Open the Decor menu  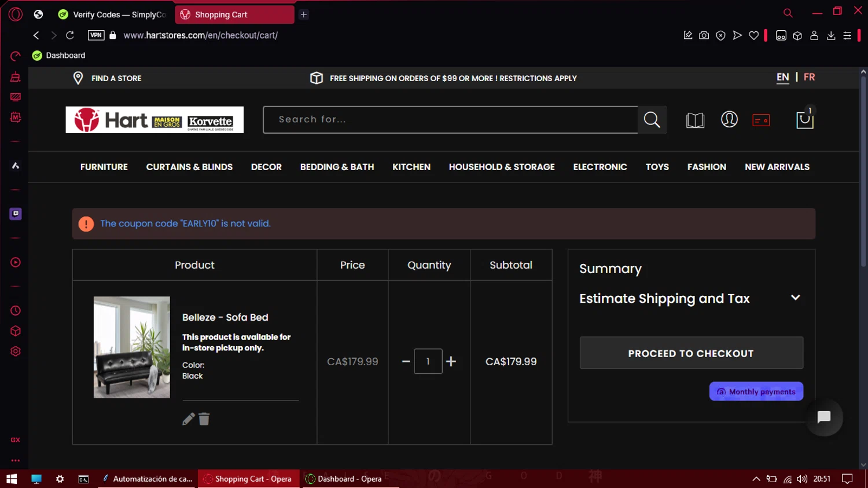pyautogui.click(x=266, y=167)
